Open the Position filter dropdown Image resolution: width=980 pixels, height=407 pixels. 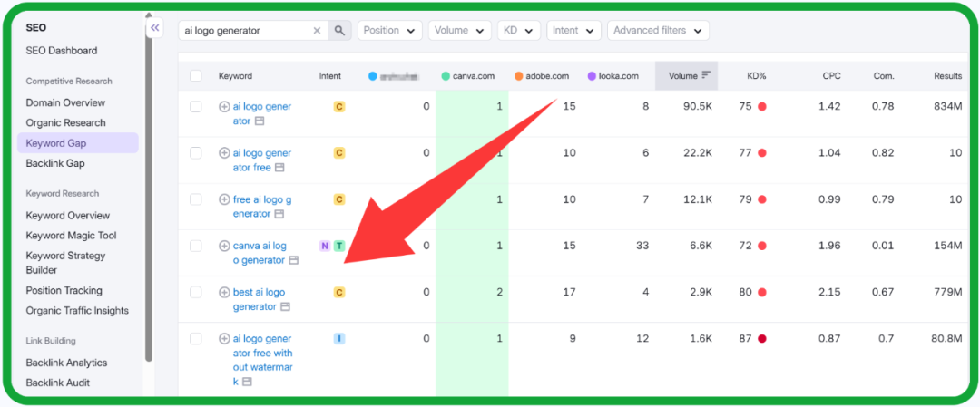tap(389, 31)
